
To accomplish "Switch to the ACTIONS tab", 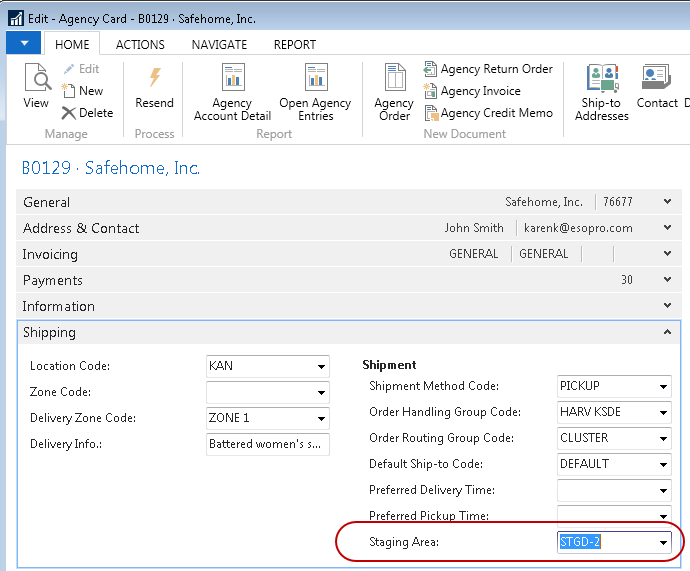I will (140, 45).
